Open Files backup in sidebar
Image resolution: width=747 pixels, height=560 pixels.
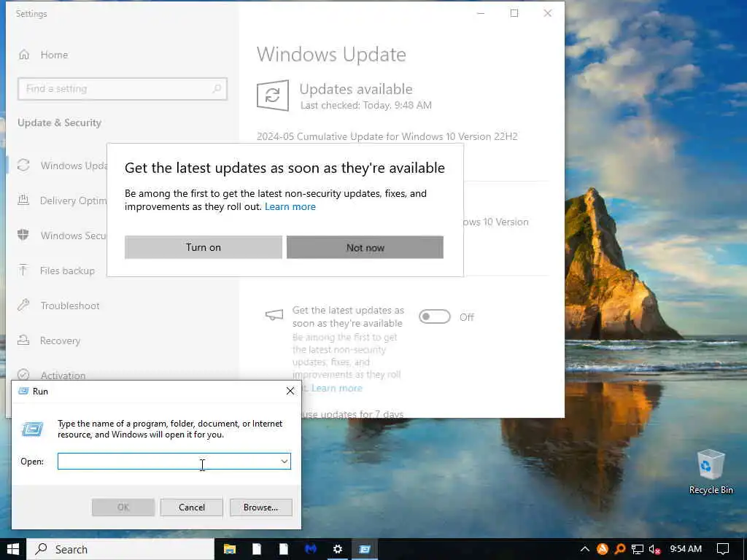[67, 271]
